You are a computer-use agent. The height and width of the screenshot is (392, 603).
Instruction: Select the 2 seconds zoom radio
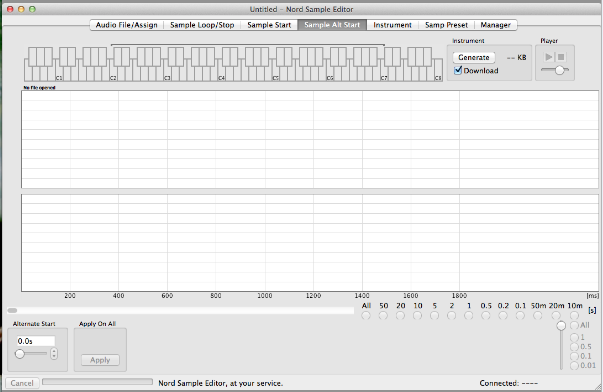point(451,315)
